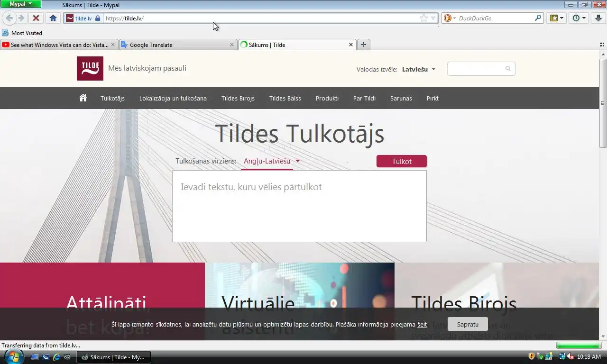Click Switch between windows in Quick Launch
This screenshot has width=607, height=364.
coord(46,357)
